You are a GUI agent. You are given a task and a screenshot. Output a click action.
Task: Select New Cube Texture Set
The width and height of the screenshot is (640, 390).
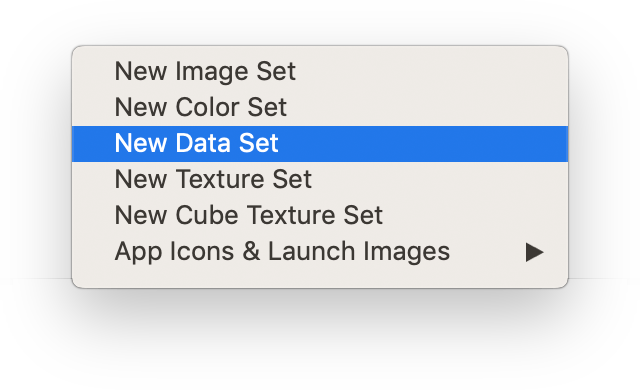click(320, 215)
